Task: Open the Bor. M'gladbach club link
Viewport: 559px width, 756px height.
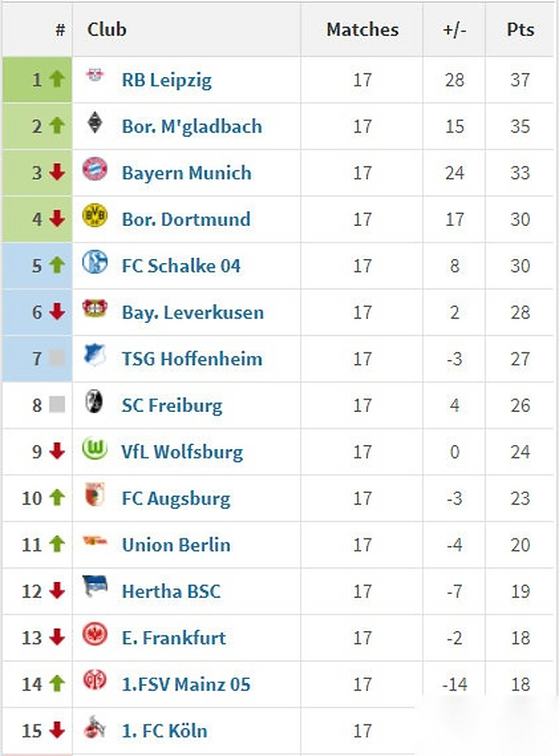Action: [x=191, y=126]
